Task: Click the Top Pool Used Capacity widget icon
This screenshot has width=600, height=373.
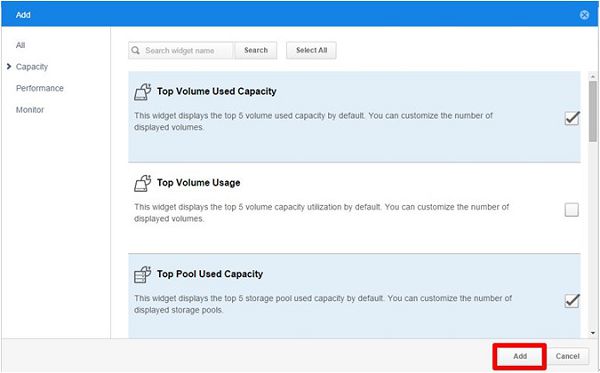Action: point(142,274)
